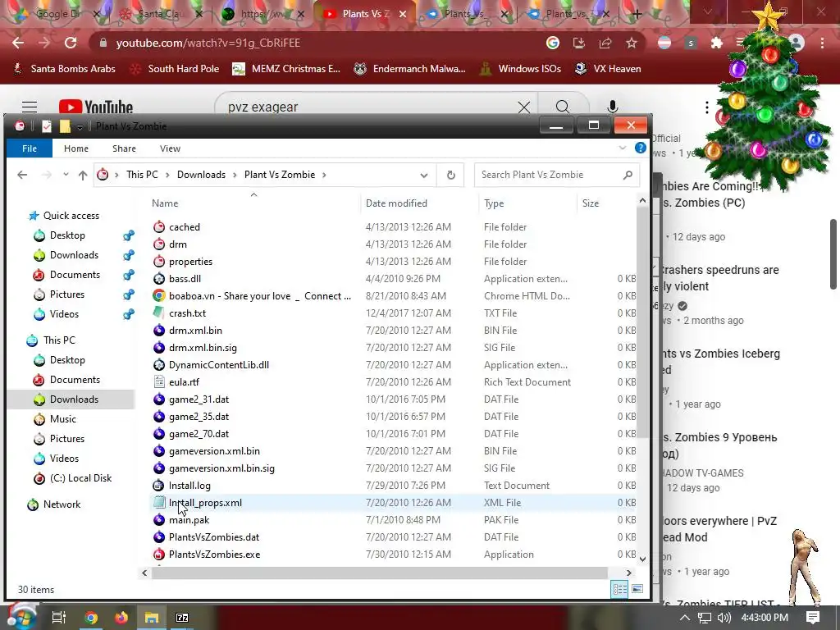The image size is (840, 630).
Task: Open the Home ribbon tab
Action: 76,148
